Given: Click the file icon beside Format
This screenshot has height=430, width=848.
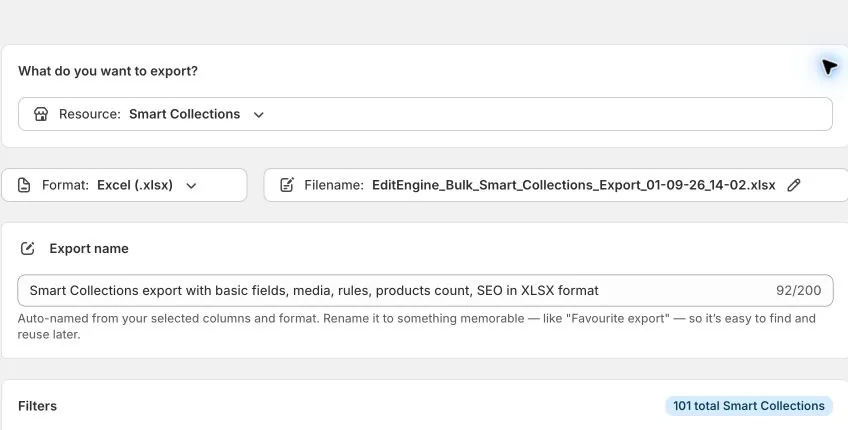Looking at the screenshot, I should pos(24,185).
